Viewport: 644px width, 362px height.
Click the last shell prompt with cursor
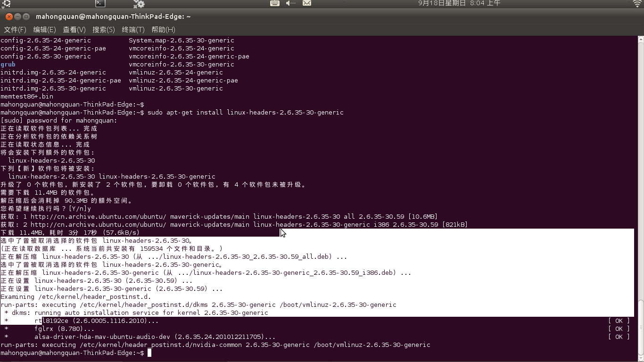click(x=76, y=353)
